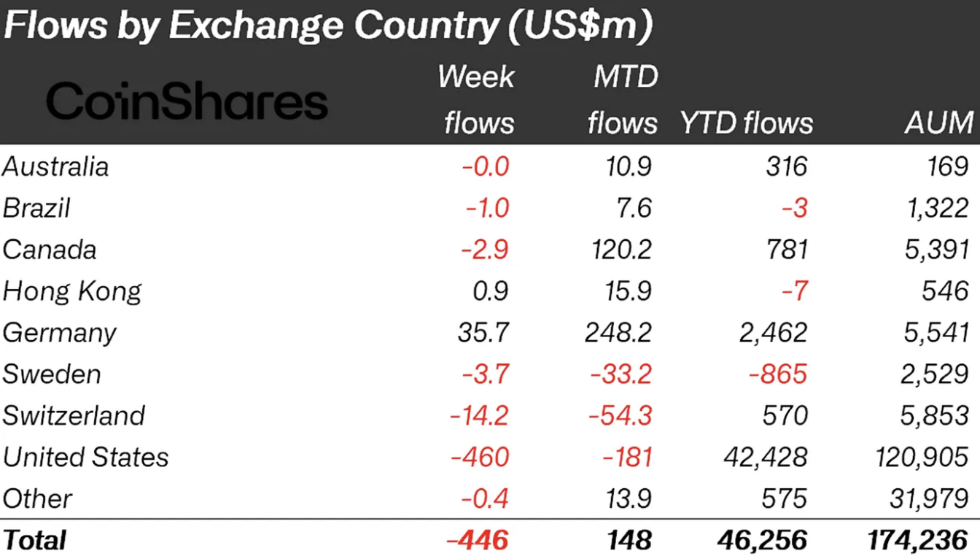Click the CoinShares logo
Viewport: 980px width, 559px height.
pos(187,101)
